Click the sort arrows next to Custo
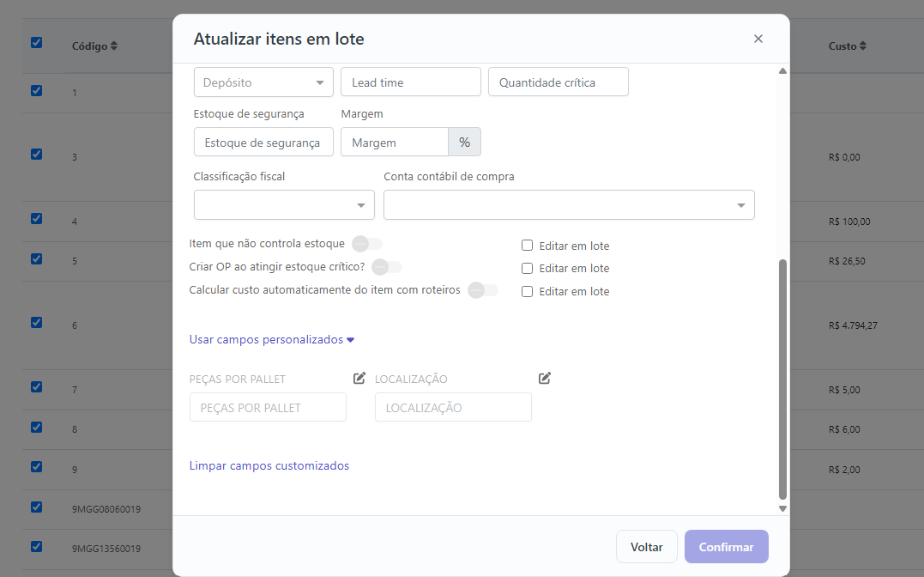The image size is (924, 577). point(863,46)
